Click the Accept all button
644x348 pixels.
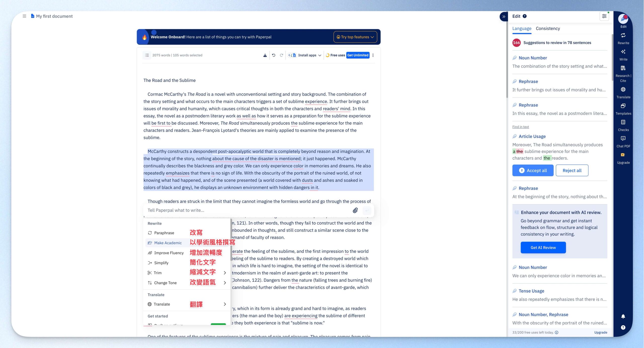click(x=533, y=170)
